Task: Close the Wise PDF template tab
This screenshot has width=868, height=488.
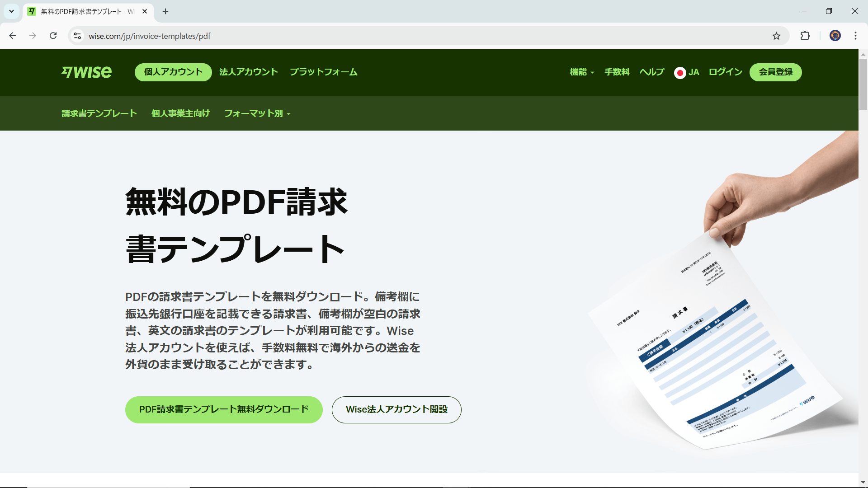Action: 145,11
